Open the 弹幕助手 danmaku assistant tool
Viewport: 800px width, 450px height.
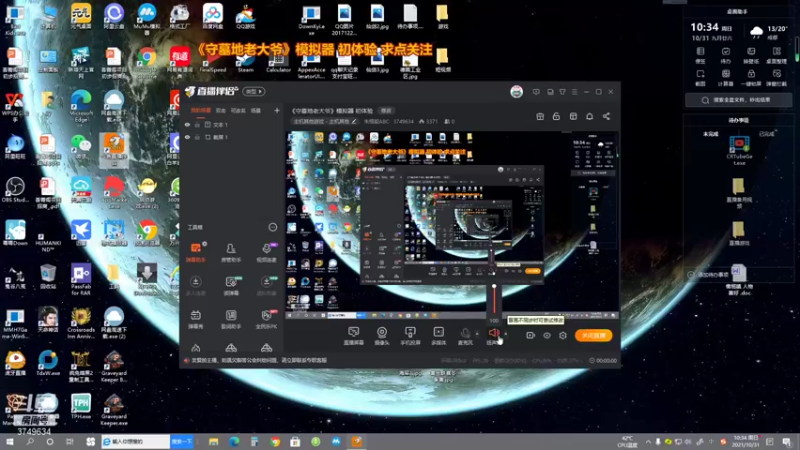(x=196, y=253)
